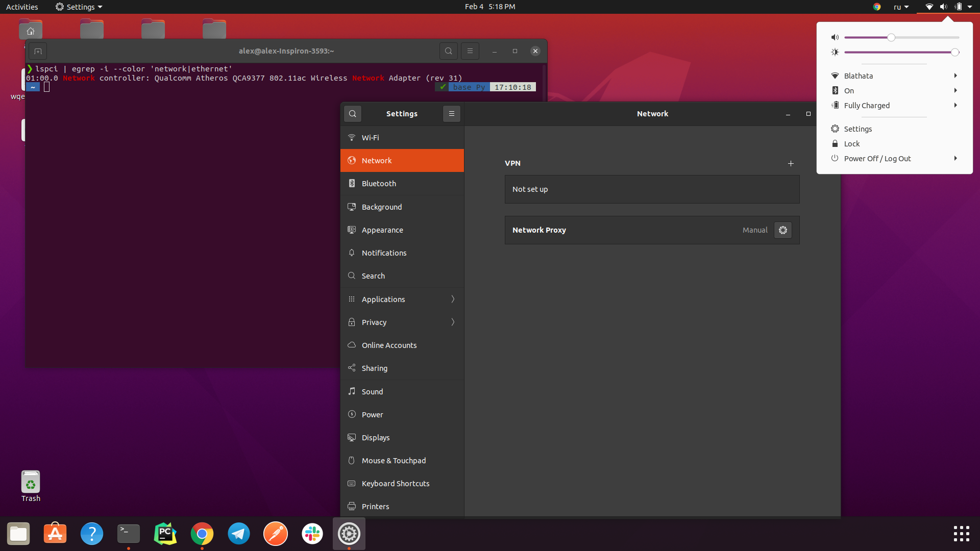Open the system menu arrow in top bar

tap(970, 7)
